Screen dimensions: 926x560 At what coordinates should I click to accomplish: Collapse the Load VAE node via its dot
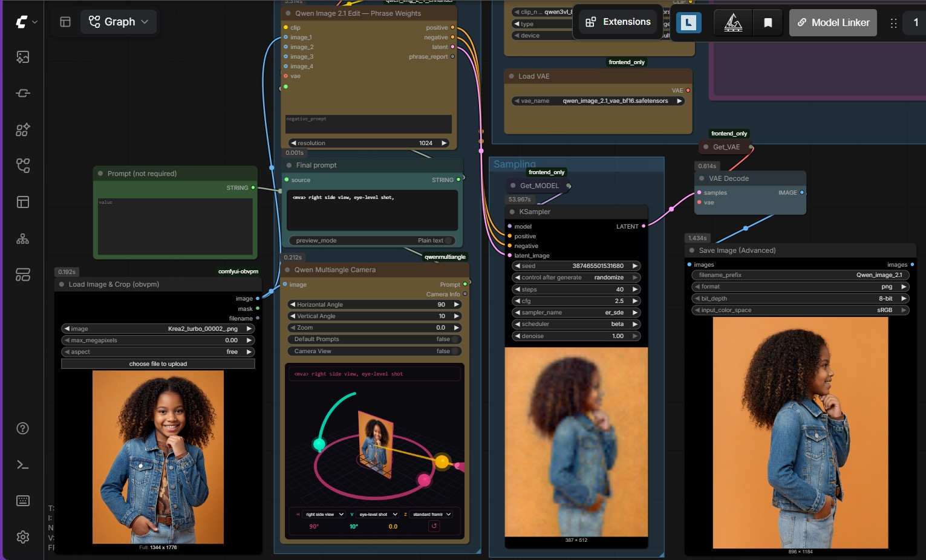(x=511, y=76)
